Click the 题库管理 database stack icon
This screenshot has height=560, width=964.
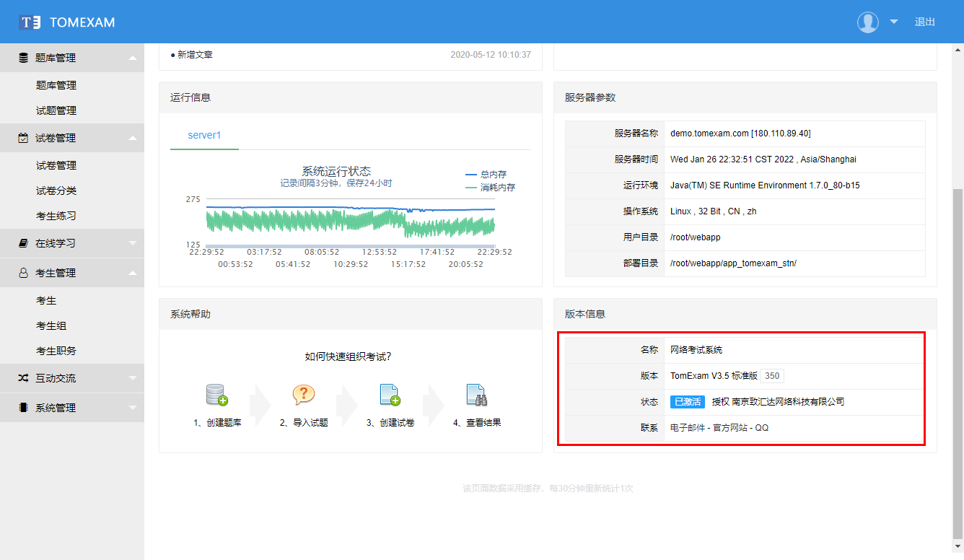23,58
